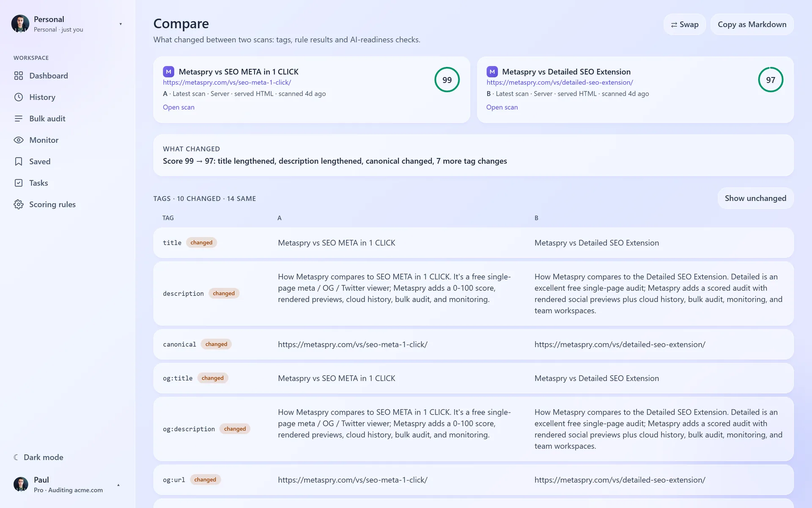
Task: Copy comparison as Markdown
Action: (x=752, y=25)
